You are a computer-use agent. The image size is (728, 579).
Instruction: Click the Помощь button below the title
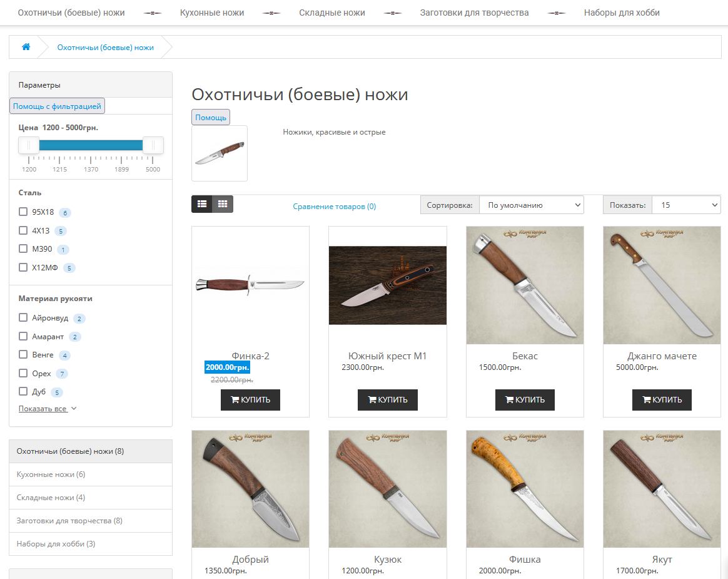tap(210, 117)
